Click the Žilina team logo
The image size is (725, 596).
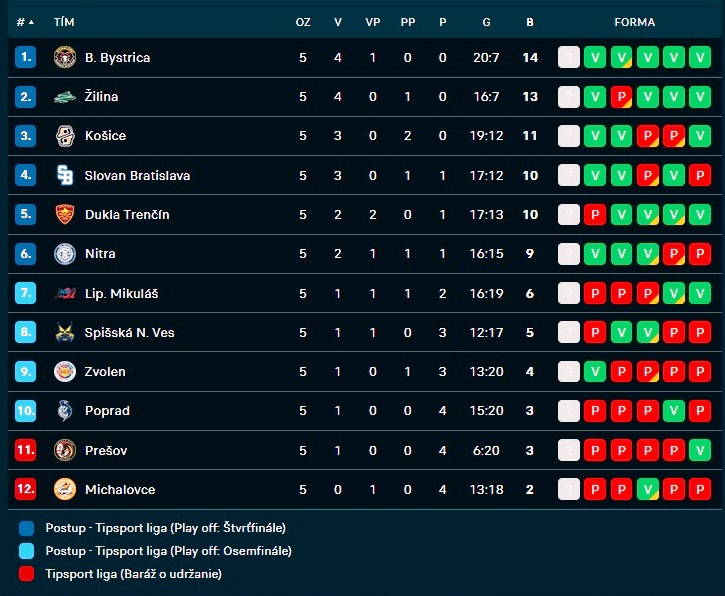pos(65,97)
